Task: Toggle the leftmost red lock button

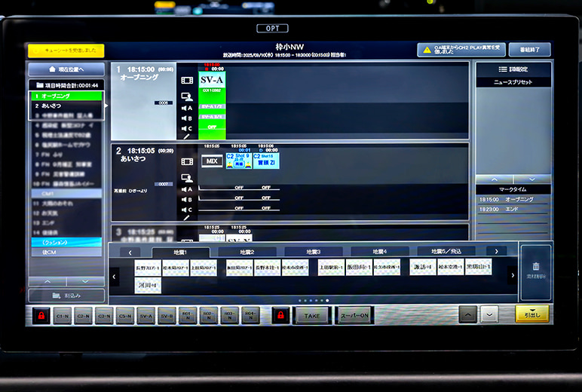Action: (40, 315)
